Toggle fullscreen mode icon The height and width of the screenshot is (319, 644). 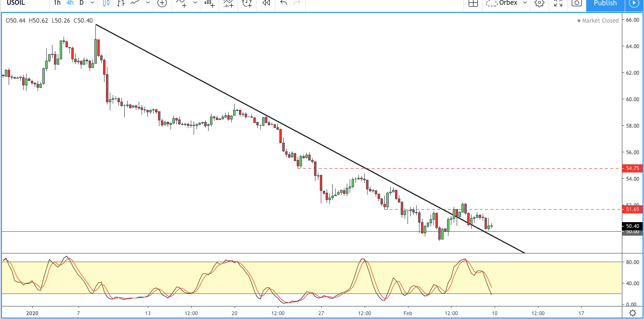[x=558, y=3]
